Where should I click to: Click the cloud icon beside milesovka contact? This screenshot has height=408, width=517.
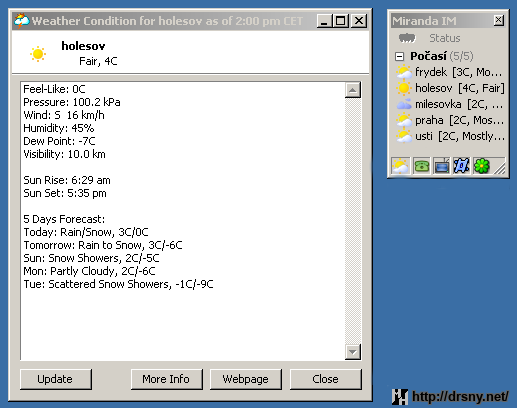[404, 104]
